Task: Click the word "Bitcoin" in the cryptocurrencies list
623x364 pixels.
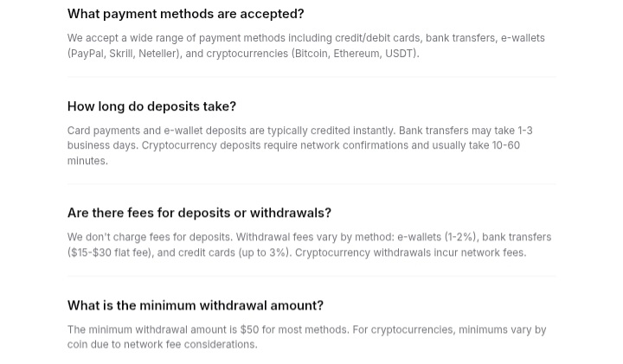Action: (x=311, y=54)
